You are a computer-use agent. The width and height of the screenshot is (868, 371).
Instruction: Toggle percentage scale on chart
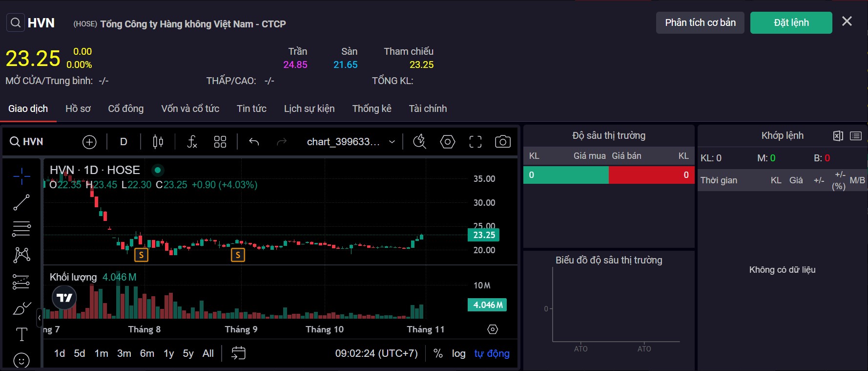click(x=438, y=353)
